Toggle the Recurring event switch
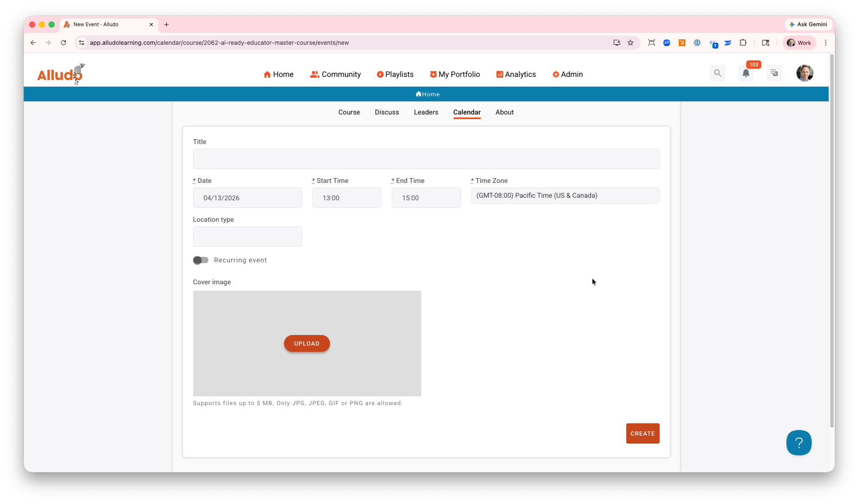Image resolution: width=859 pixels, height=504 pixels. tap(201, 260)
